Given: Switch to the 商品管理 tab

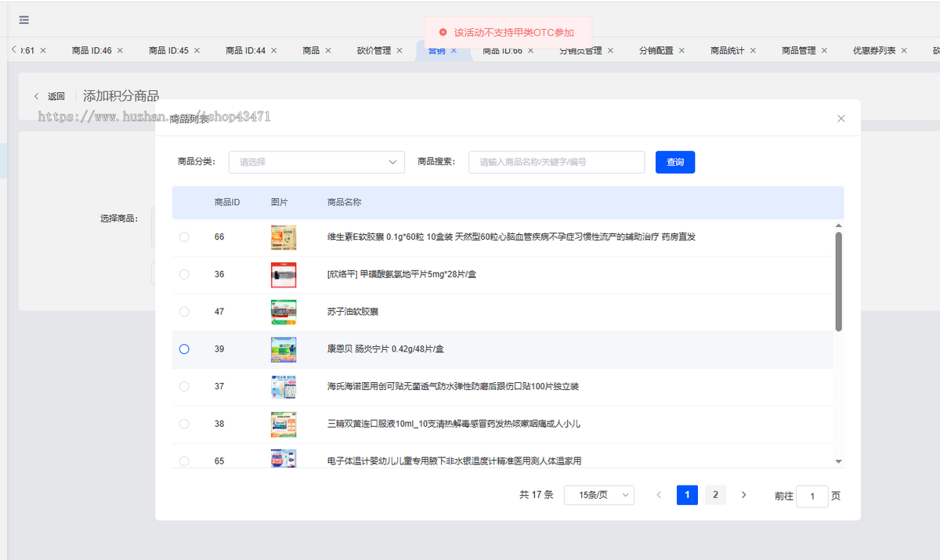Looking at the screenshot, I should pyautogui.click(x=799, y=50).
